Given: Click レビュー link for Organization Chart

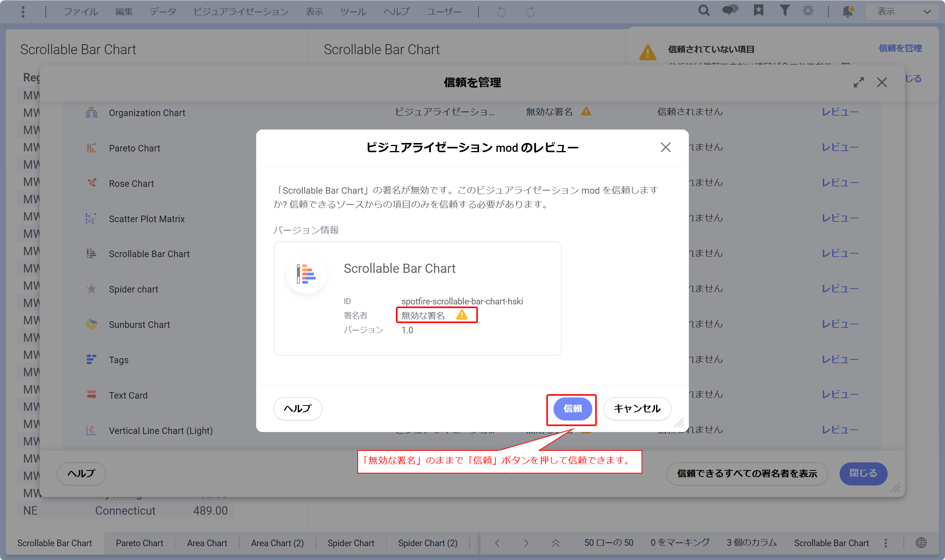Looking at the screenshot, I should [840, 112].
